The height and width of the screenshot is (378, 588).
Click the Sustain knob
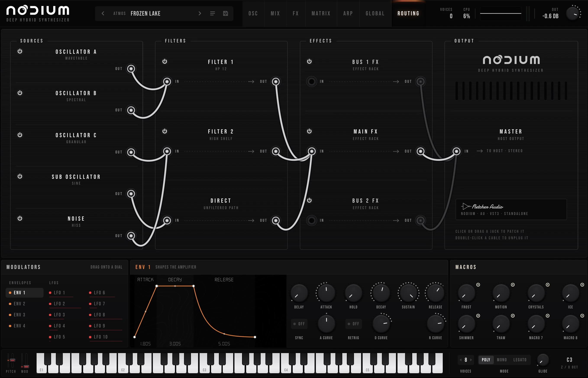coord(408,293)
